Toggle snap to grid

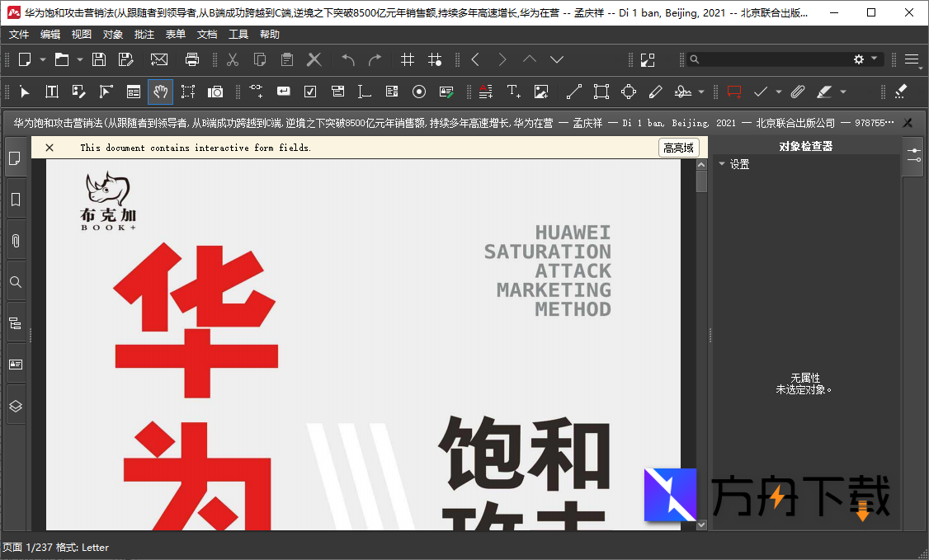(x=436, y=59)
